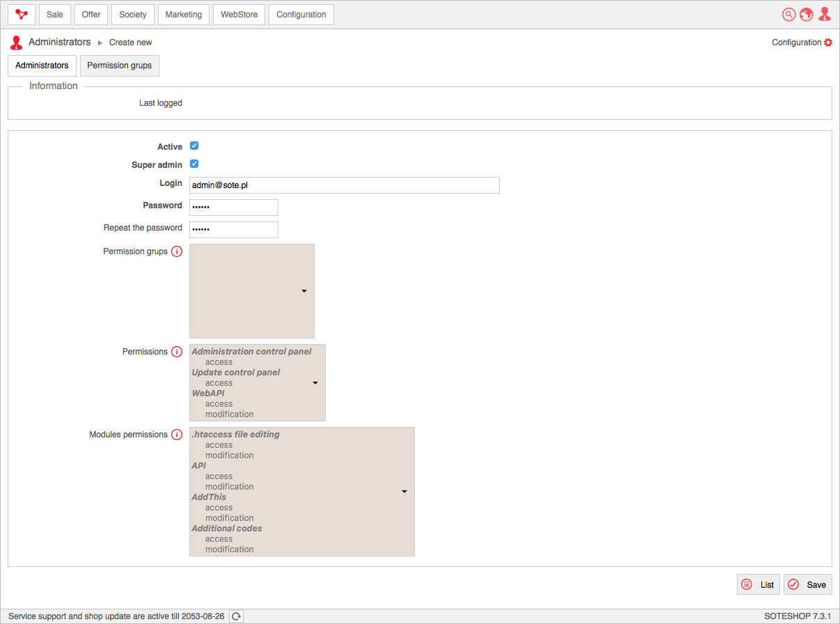Open the WebStore menu
The image size is (840, 624).
pos(239,15)
